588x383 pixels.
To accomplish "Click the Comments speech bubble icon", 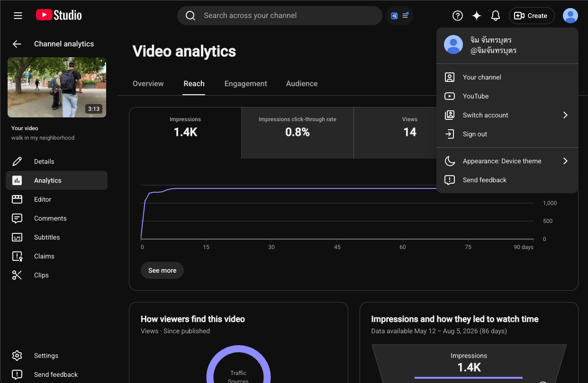I will click(17, 218).
